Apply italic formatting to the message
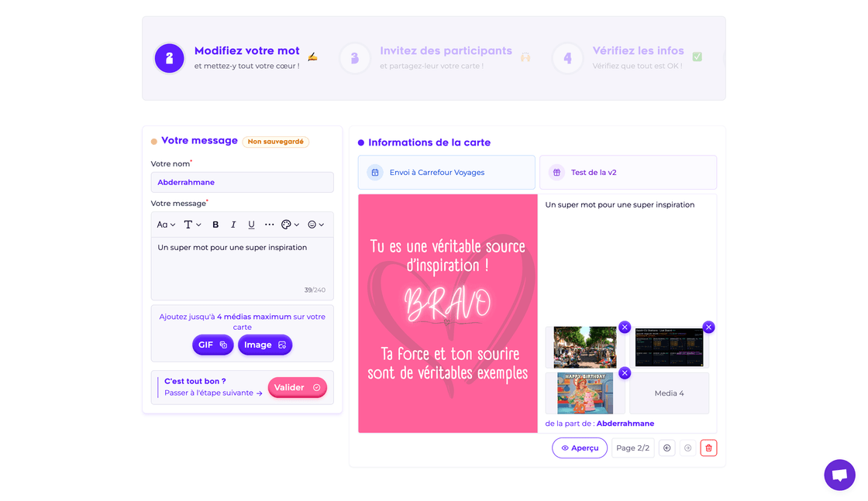The width and height of the screenshot is (868, 501). (x=233, y=224)
